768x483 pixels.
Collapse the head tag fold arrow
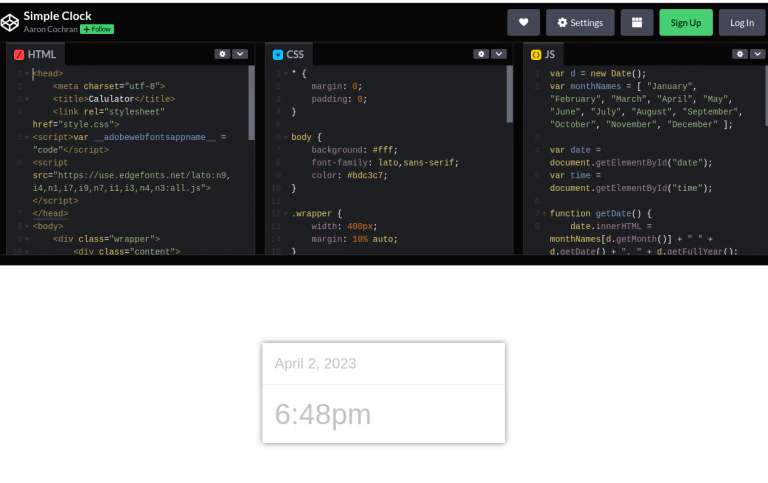(x=27, y=74)
